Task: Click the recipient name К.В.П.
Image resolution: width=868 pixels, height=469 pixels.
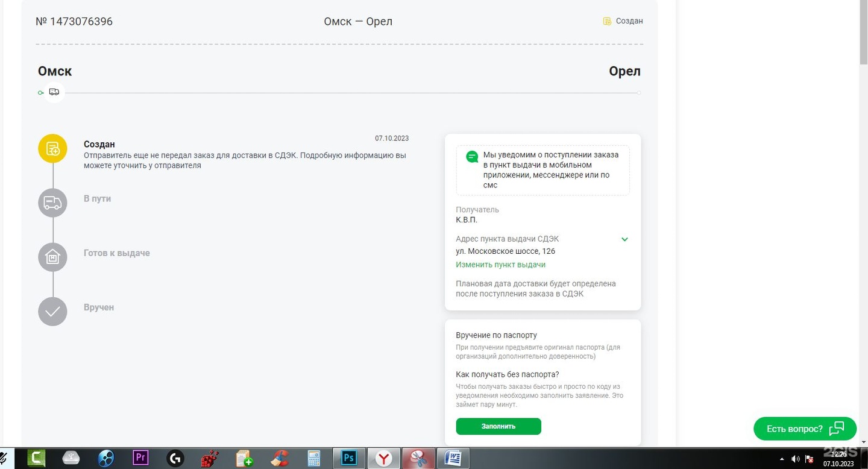Action: point(467,220)
